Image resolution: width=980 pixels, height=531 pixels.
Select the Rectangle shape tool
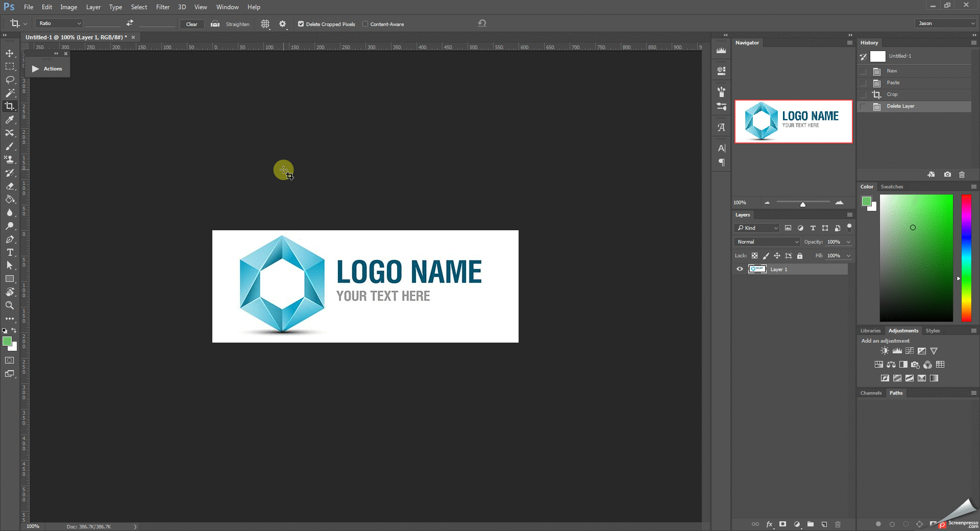[10, 279]
